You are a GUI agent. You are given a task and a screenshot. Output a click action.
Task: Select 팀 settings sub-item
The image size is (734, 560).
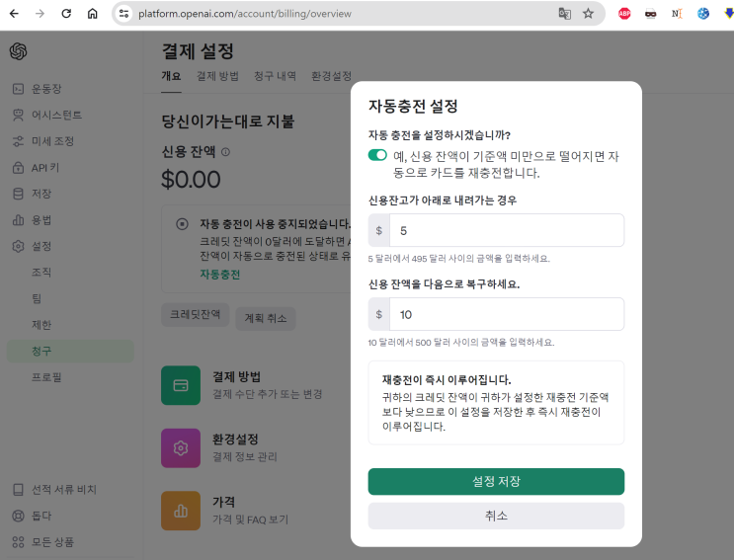pyautogui.click(x=37, y=298)
